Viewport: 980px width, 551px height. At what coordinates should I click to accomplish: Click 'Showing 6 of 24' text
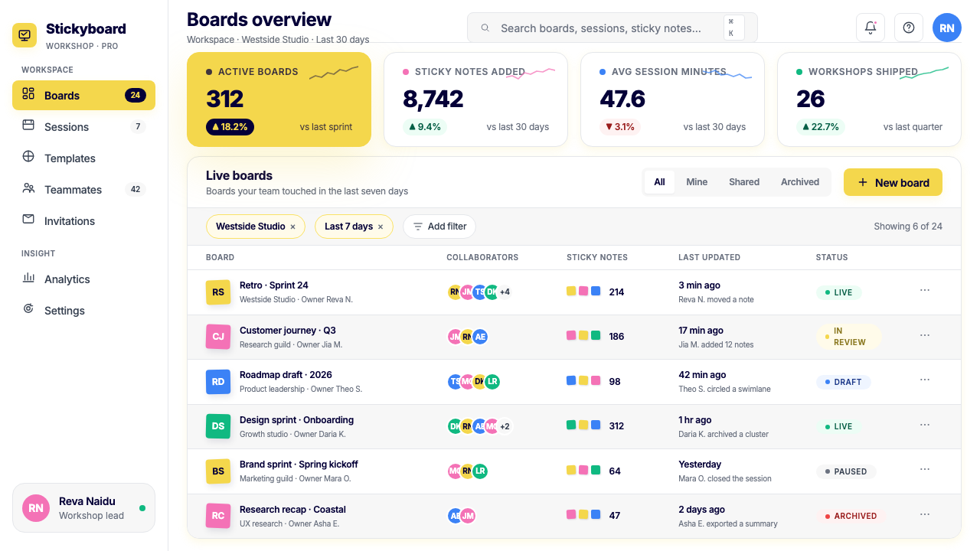point(908,227)
